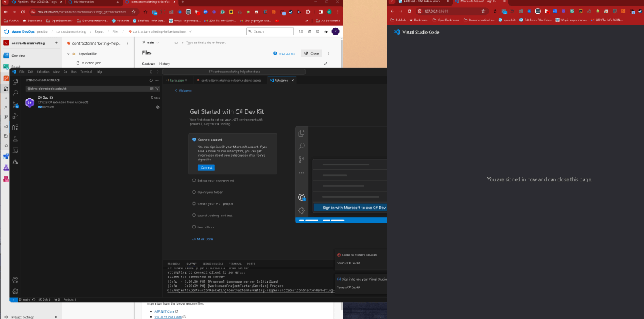Open more options next to Clone button
This screenshot has height=319, width=644.
[328, 53]
